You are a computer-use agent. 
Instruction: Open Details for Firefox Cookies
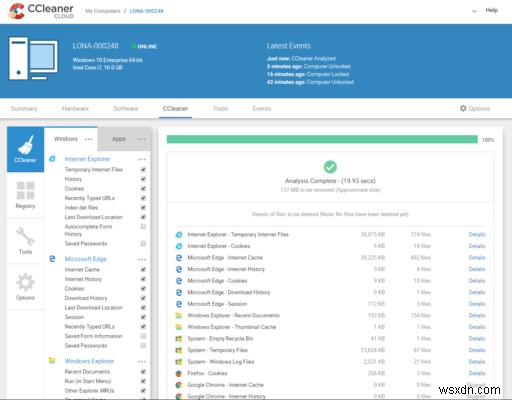pyautogui.click(x=477, y=373)
